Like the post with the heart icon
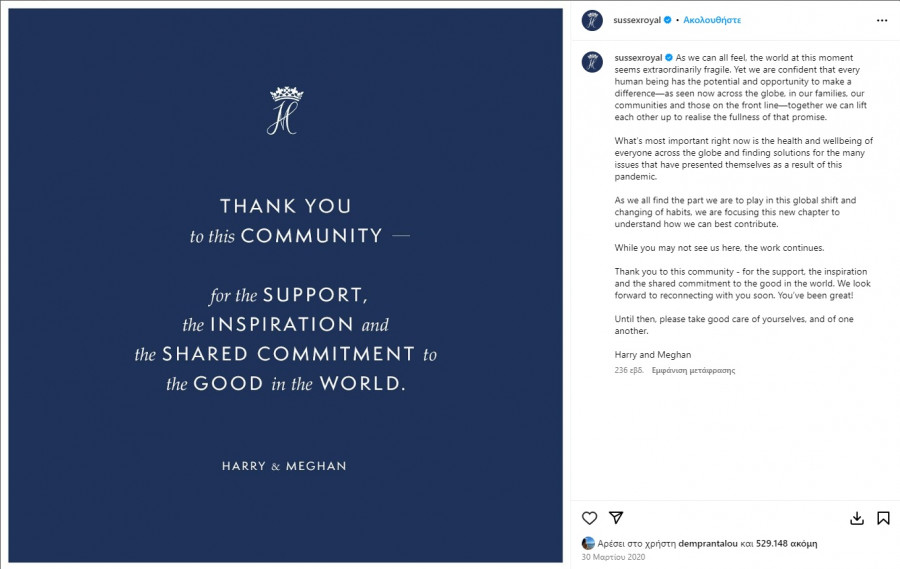This screenshot has width=900, height=569. [x=590, y=518]
